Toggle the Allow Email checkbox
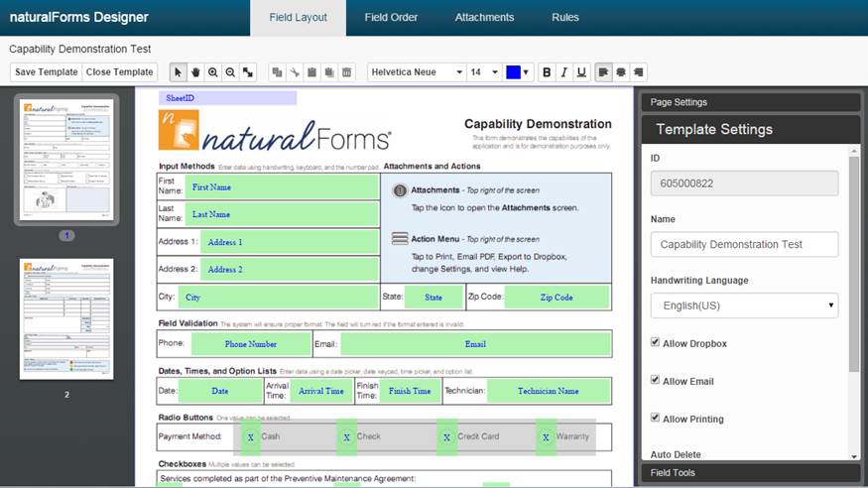The width and height of the screenshot is (868, 488). 656,380
